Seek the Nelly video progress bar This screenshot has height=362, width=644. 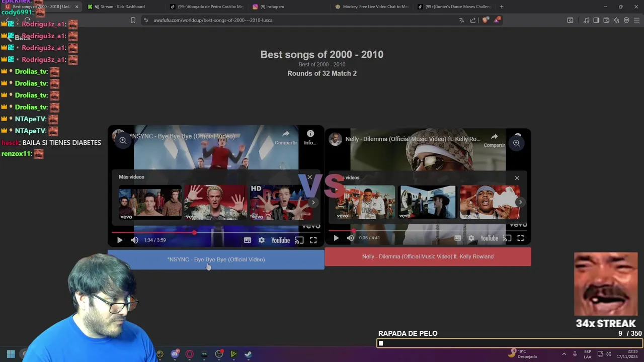click(x=428, y=231)
